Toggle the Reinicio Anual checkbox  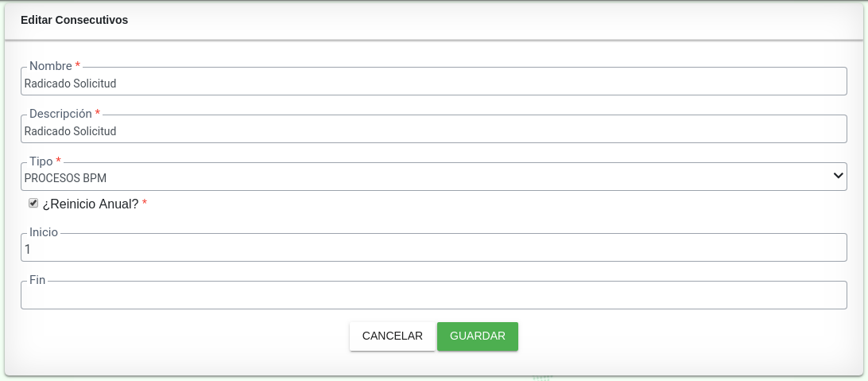click(x=33, y=204)
